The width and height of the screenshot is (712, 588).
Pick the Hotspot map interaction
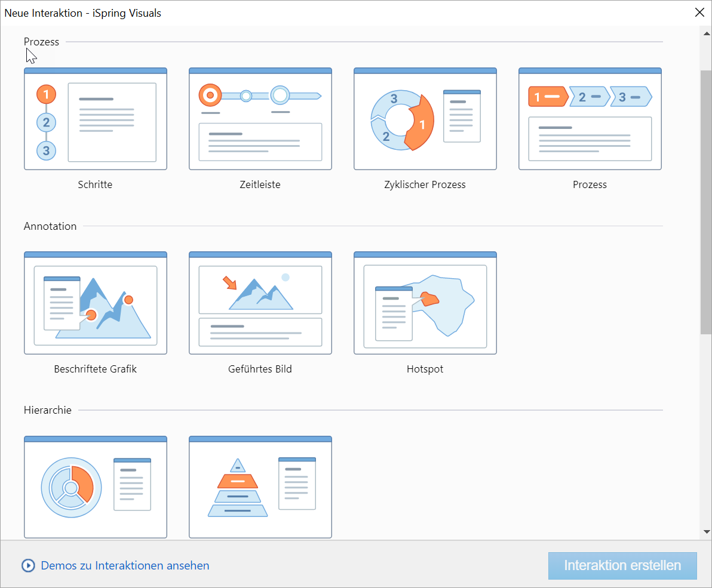tap(425, 303)
